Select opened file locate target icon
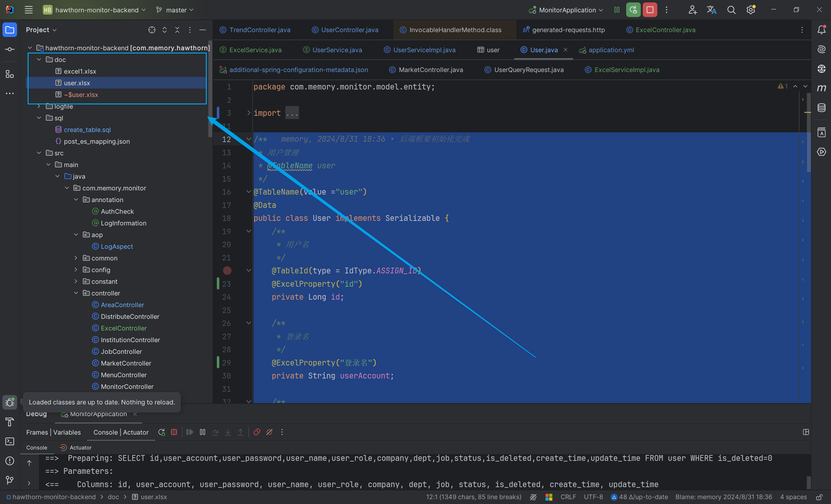 pyautogui.click(x=152, y=30)
